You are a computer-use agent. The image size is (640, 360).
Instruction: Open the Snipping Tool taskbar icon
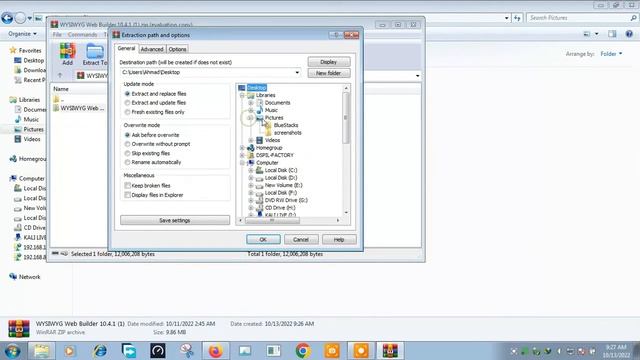point(187,351)
